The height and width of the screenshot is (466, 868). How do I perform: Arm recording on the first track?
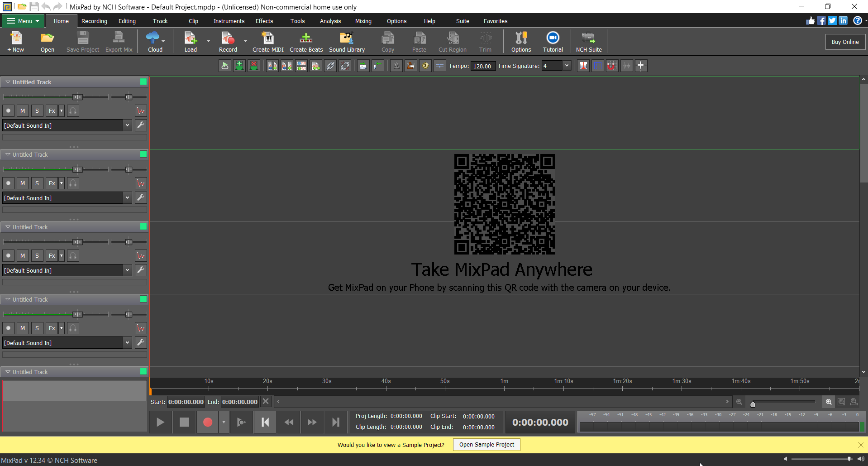click(8, 111)
